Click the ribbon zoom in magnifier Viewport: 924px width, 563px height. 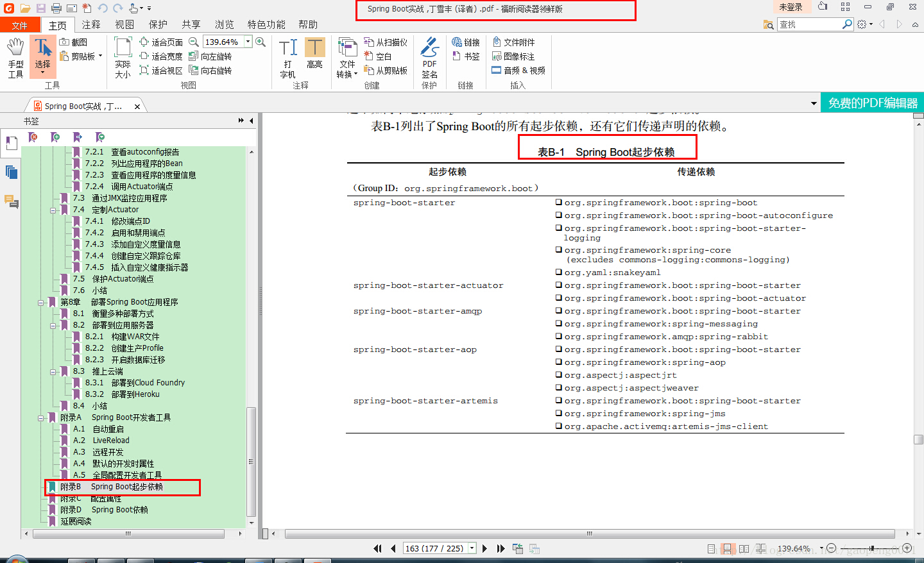[261, 42]
